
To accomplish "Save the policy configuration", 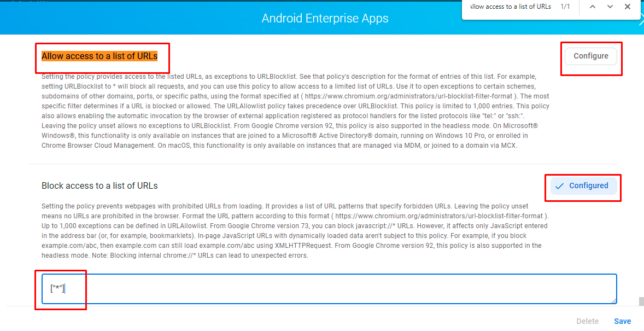I will [x=622, y=321].
